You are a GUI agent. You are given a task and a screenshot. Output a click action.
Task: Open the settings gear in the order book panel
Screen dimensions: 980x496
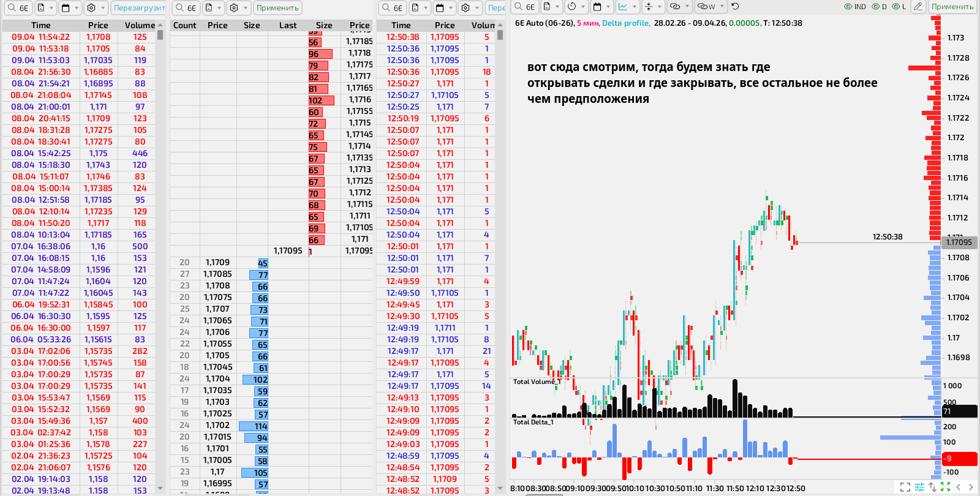click(233, 8)
